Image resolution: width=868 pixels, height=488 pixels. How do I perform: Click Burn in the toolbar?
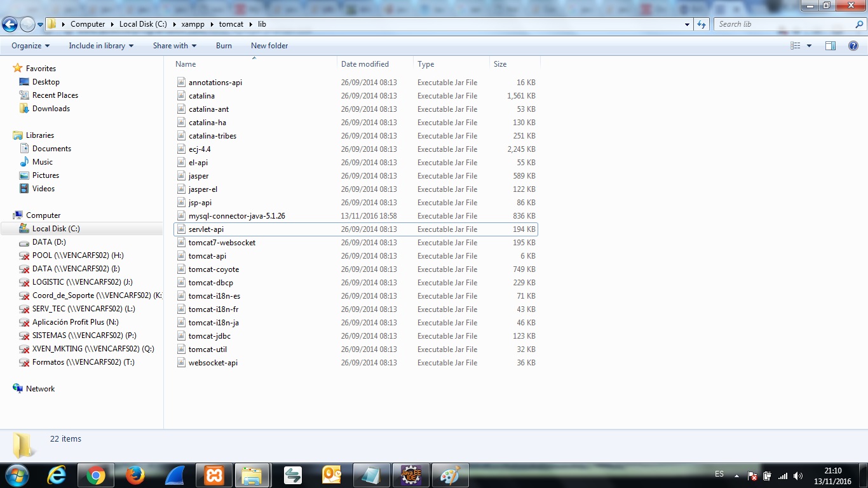tap(224, 46)
